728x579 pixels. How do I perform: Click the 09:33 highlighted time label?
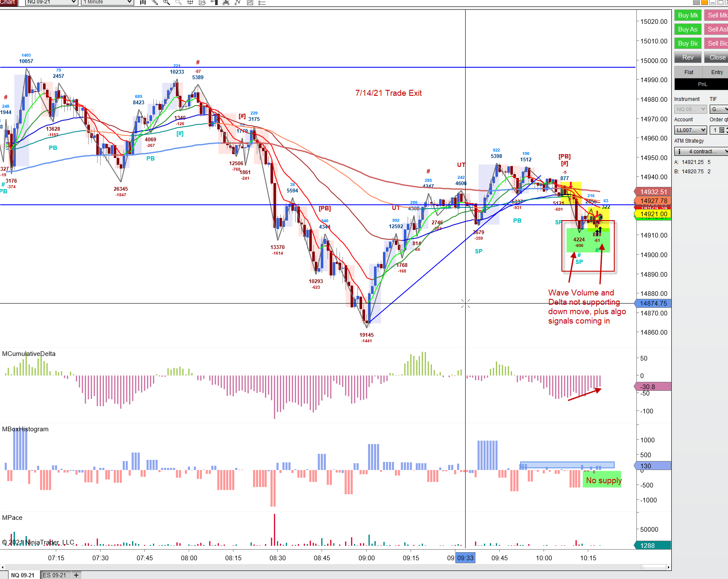pyautogui.click(x=465, y=558)
